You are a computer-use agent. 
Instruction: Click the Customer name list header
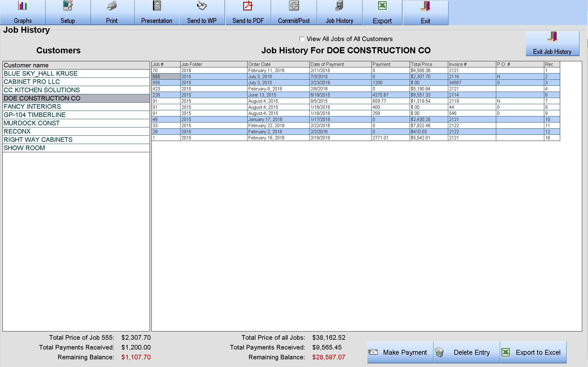[76, 65]
